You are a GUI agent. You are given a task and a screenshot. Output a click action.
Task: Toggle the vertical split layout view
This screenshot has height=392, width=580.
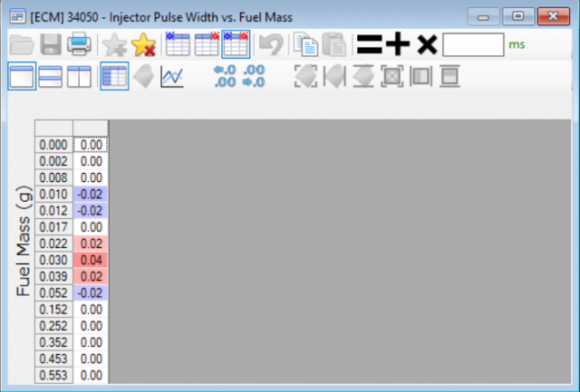tap(79, 77)
